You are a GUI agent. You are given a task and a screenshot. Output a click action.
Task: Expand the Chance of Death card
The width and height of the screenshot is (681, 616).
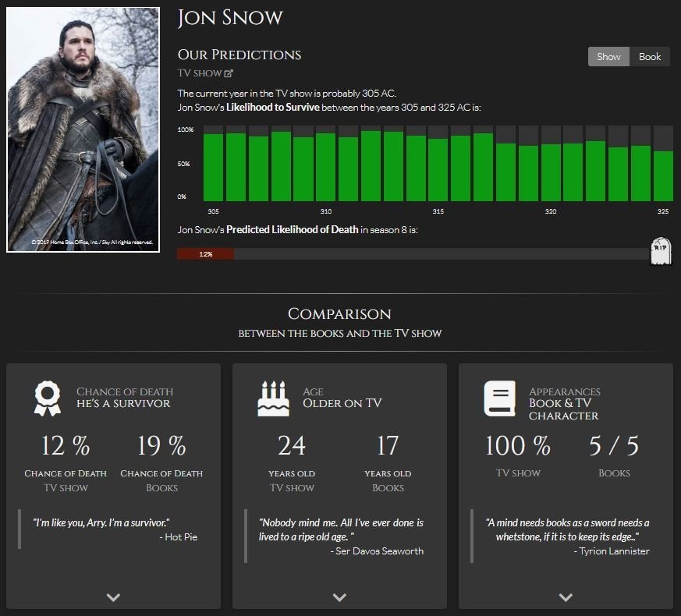(113, 597)
